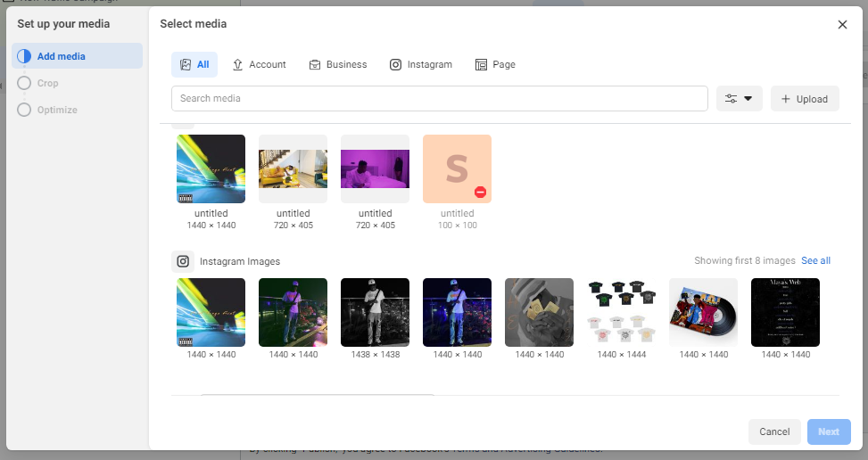The width and height of the screenshot is (868, 460).
Task: Open the Instagram media tab
Action: tap(421, 65)
